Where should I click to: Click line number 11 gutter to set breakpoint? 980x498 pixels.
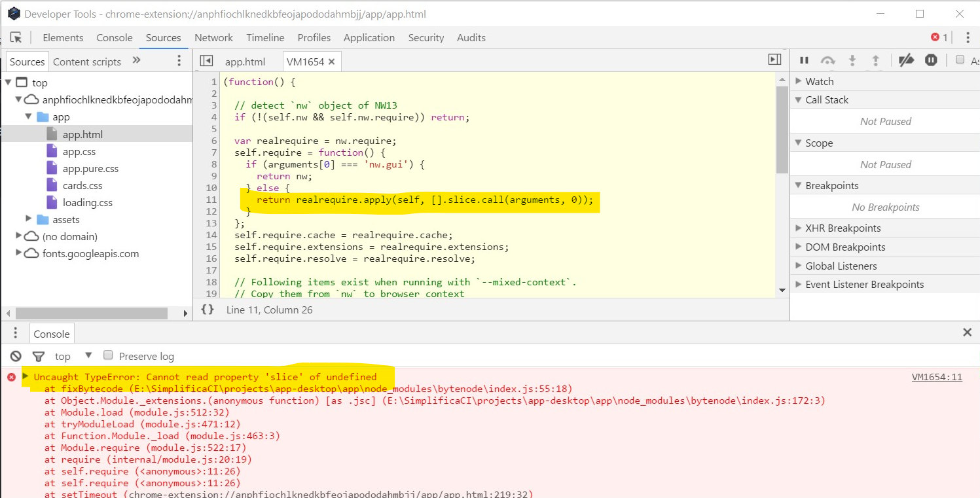tap(211, 200)
